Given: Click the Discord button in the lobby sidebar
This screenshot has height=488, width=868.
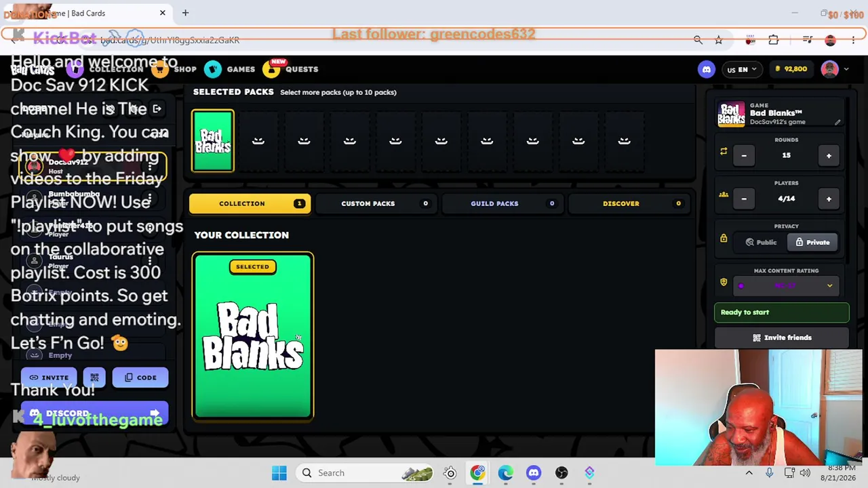Looking at the screenshot, I should pyautogui.click(x=94, y=413).
